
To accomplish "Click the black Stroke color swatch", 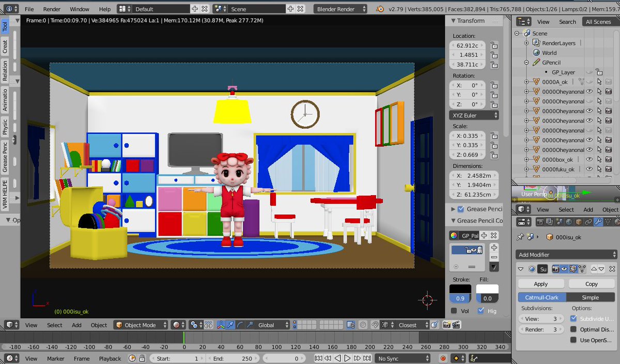I will [460, 289].
